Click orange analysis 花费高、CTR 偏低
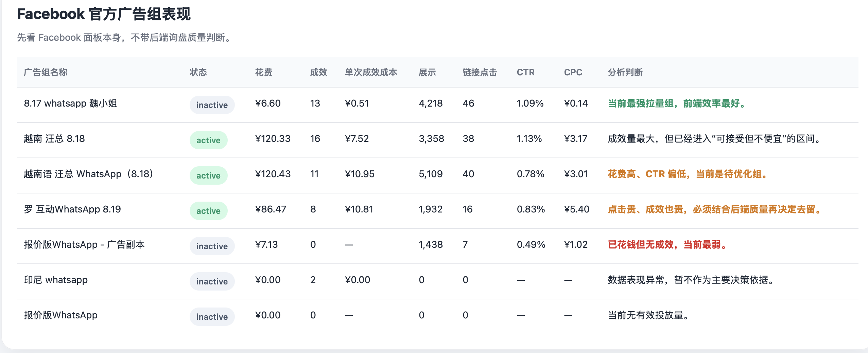This screenshot has width=868, height=353. click(x=687, y=174)
